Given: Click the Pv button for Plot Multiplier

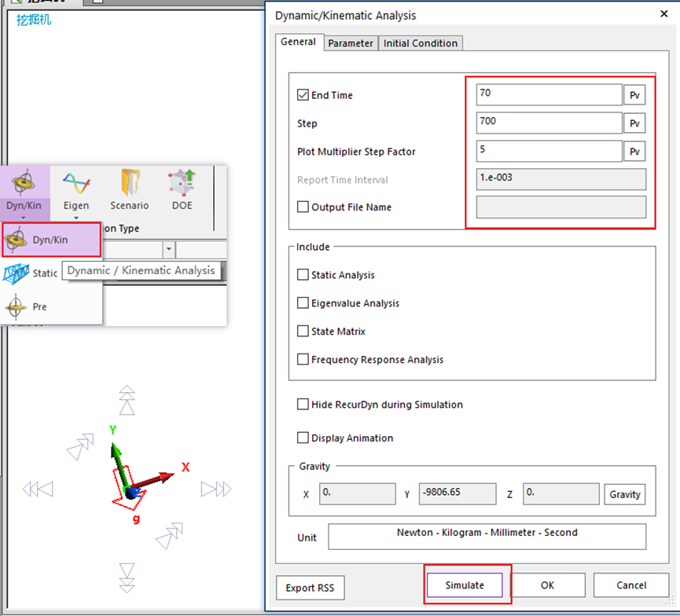Looking at the screenshot, I should pos(634,152).
